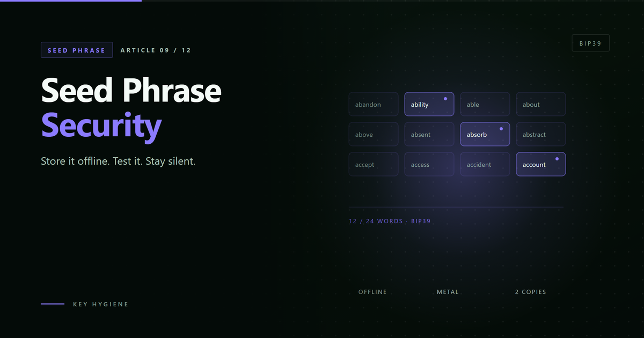Screen dimensions: 644x338
Task: Click the 'KEY HYGIENE' footer label
Action: (x=101, y=304)
